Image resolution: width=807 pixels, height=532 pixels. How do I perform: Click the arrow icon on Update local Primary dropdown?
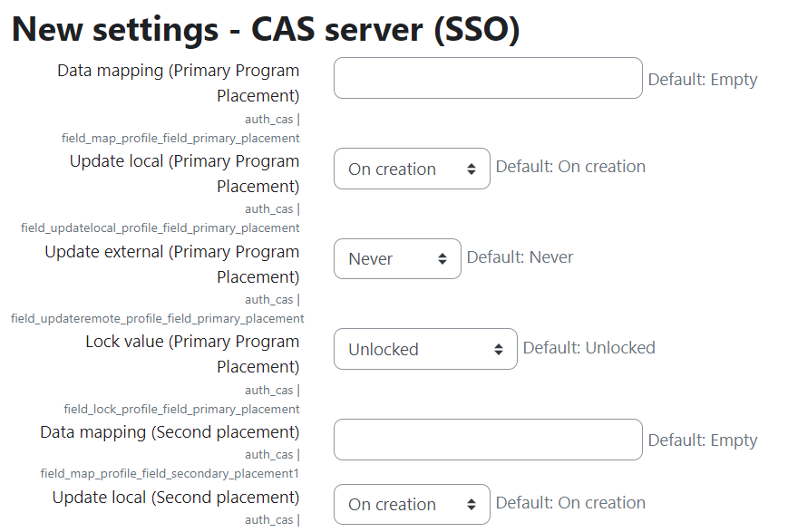point(471,169)
